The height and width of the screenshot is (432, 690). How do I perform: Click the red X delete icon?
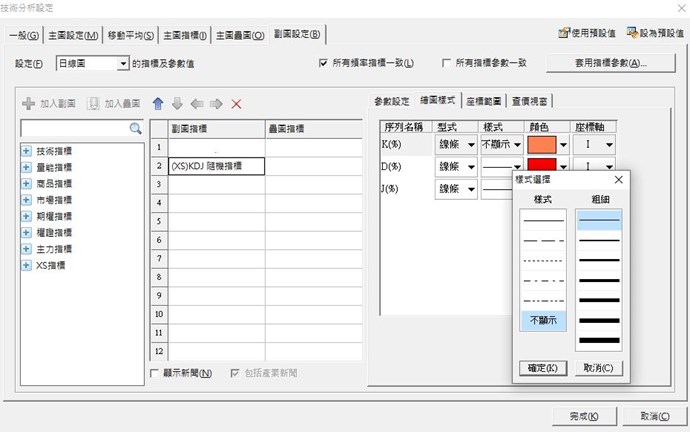(x=236, y=104)
